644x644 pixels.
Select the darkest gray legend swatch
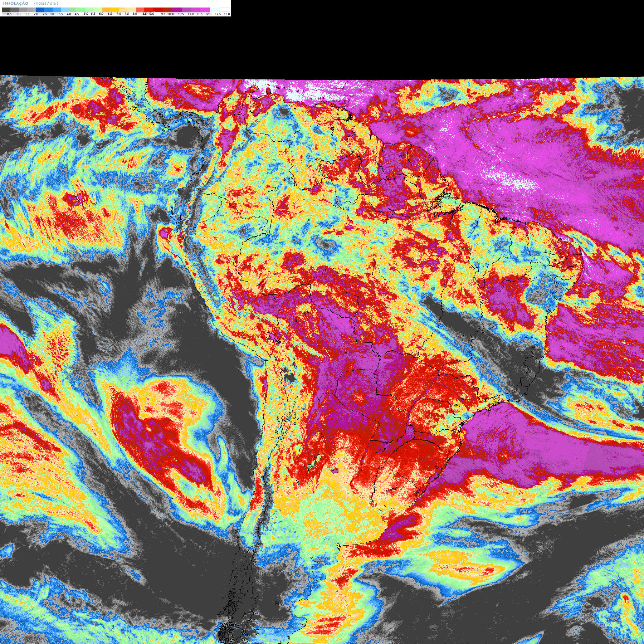point(6,10)
